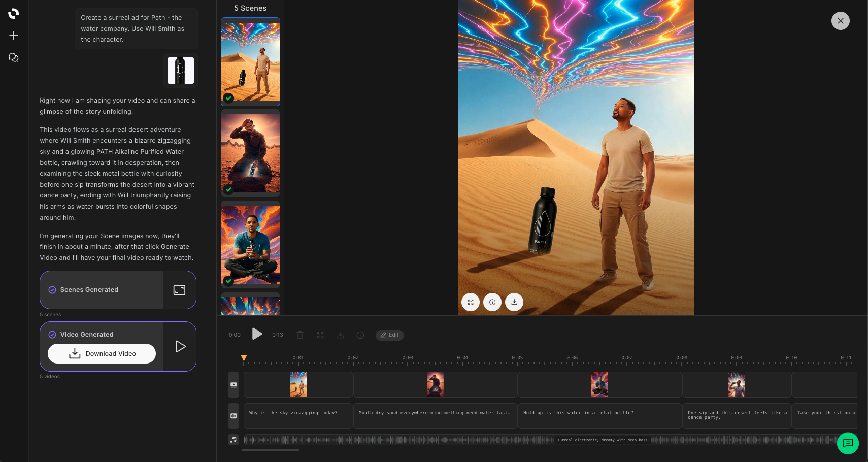Click the fullscreen expand icon above the timeline
Viewport: 868px width, 462px height.
coord(320,335)
